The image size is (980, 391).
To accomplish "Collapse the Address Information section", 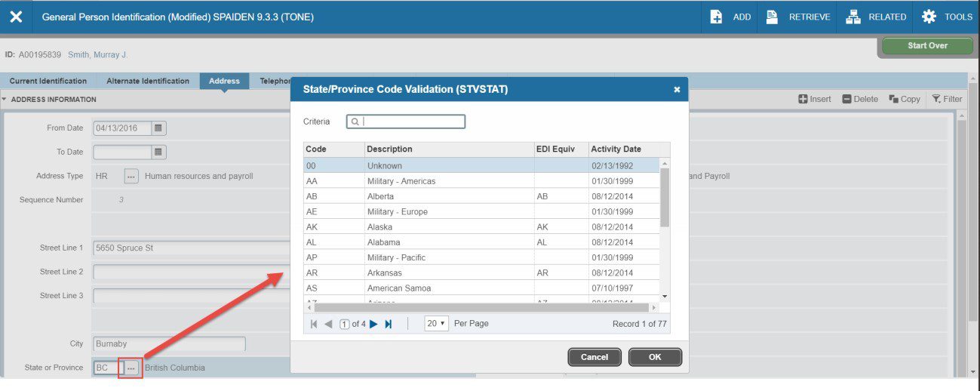I will click(x=5, y=100).
